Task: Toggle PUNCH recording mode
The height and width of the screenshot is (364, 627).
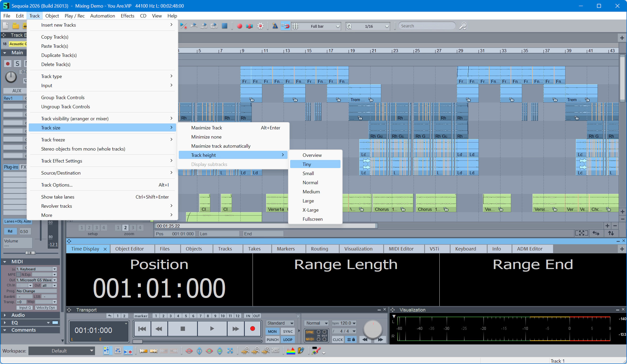Action: click(x=272, y=339)
